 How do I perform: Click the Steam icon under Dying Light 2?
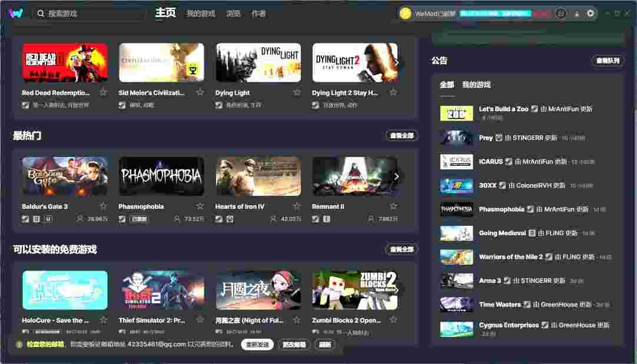pos(315,105)
